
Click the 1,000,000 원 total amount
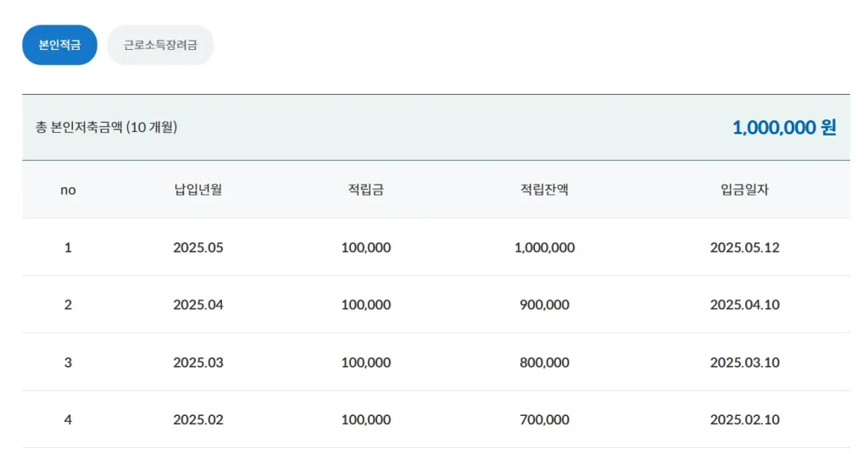(783, 127)
